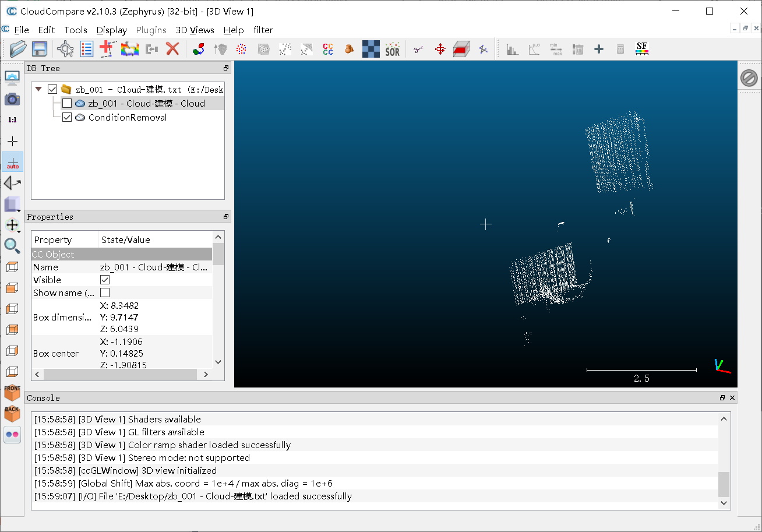The image size is (762, 532).
Task: Float the Properties panel button
Action: [x=226, y=217]
